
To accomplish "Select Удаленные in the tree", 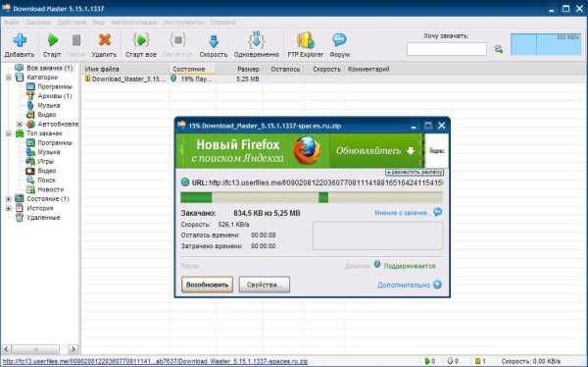I will click(x=43, y=218).
